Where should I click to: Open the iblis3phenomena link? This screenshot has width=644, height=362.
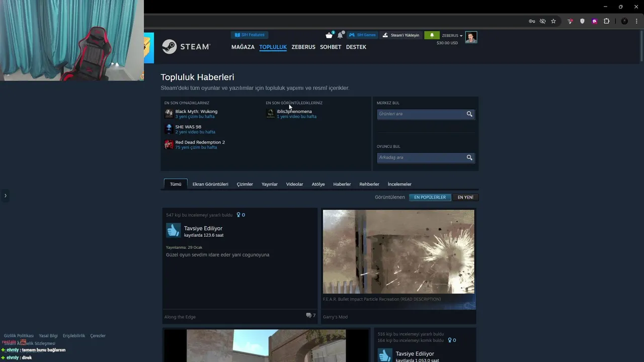pyautogui.click(x=294, y=112)
